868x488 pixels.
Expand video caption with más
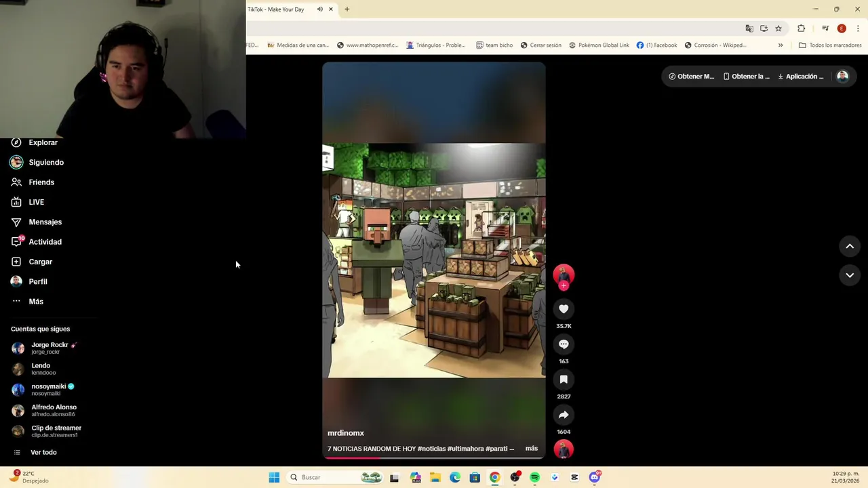532,449
